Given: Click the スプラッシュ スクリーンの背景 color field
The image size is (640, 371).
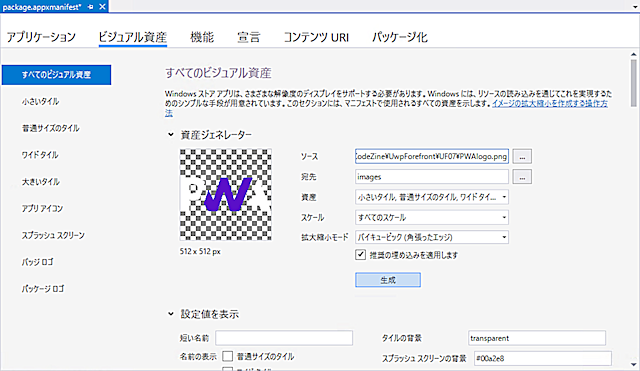Looking at the screenshot, I should [x=542, y=358].
